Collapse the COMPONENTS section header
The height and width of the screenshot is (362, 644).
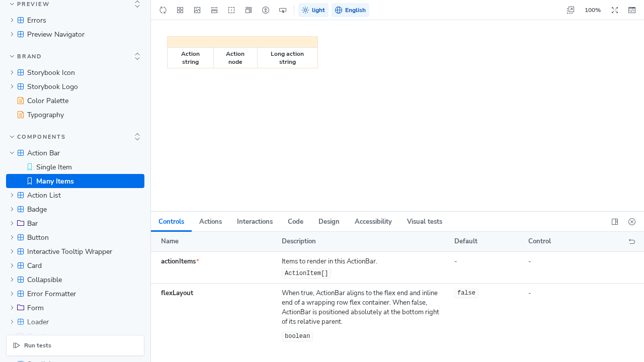click(x=38, y=137)
